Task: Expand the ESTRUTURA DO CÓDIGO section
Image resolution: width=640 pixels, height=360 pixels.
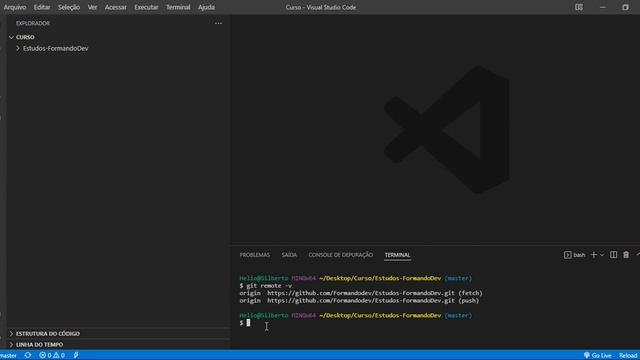Action: coord(11,333)
